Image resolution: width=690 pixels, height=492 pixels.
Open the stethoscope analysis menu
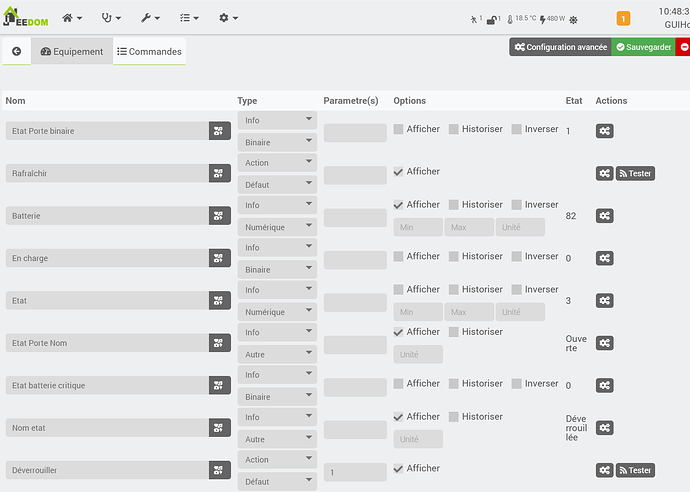pos(111,18)
